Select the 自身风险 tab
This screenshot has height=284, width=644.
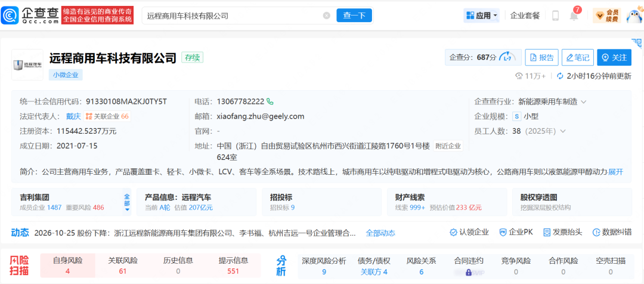pos(68,266)
